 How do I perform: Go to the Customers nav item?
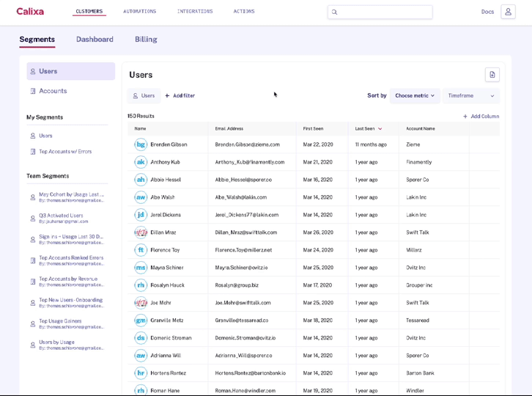(89, 12)
